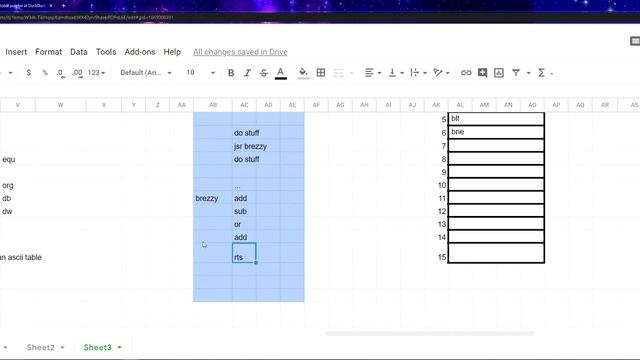Open the font size dropdown
This screenshot has height=360, width=640.
point(200,73)
